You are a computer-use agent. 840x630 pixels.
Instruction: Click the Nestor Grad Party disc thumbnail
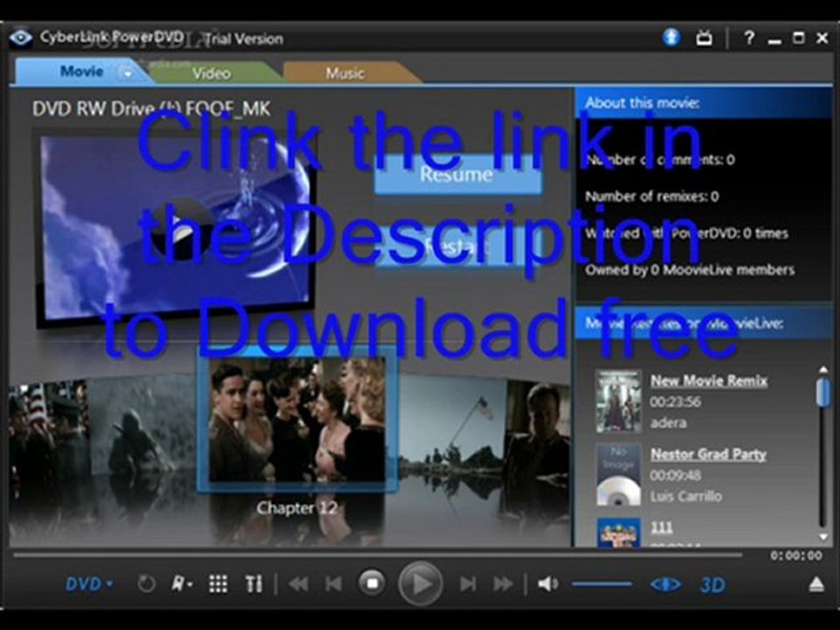coord(619,474)
